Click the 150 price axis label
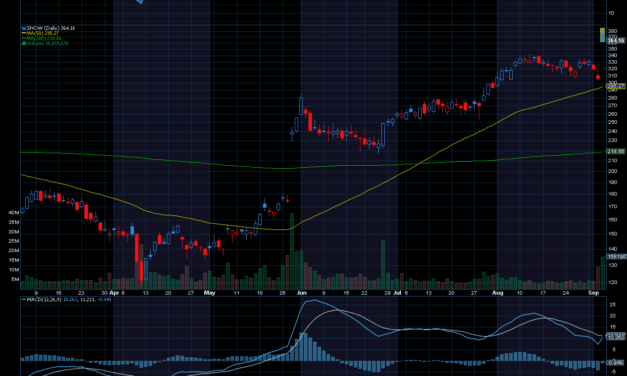 [x=612, y=234]
